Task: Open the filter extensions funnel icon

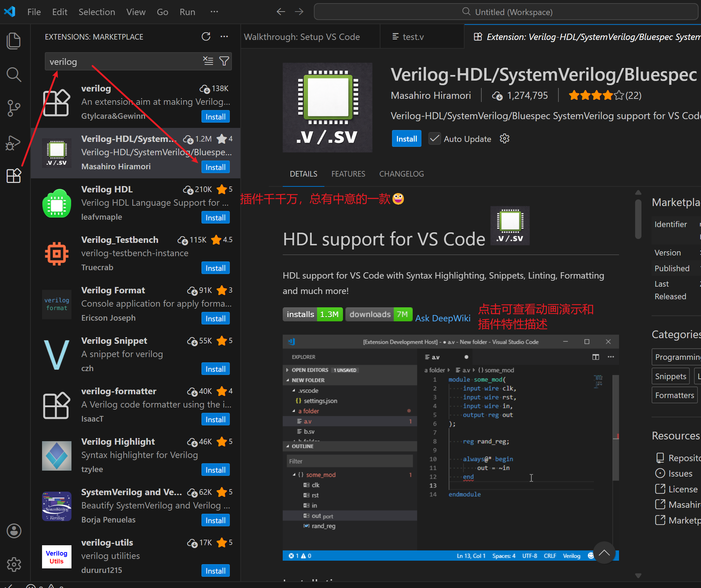Action: (224, 61)
